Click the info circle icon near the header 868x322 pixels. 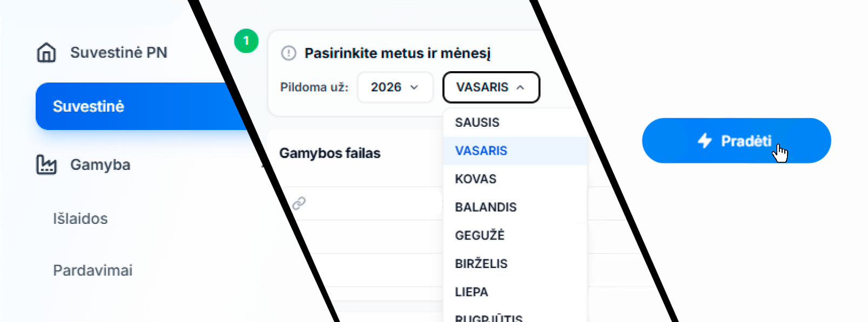click(x=289, y=53)
